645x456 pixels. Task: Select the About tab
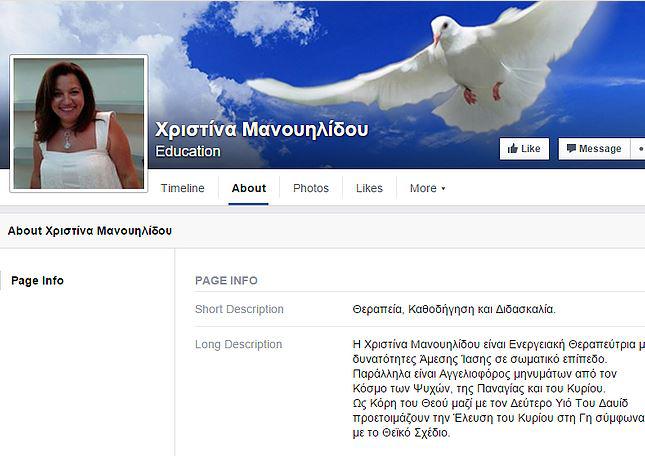tap(248, 188)
